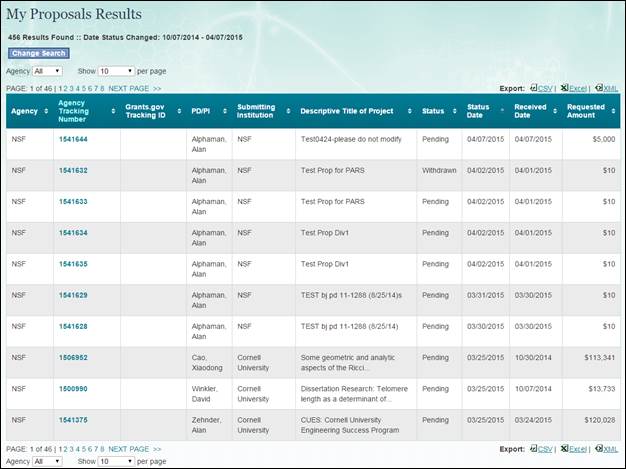Sort table by PD/PI column header
The image size is (626, 469).
click(x=200, y=111)
